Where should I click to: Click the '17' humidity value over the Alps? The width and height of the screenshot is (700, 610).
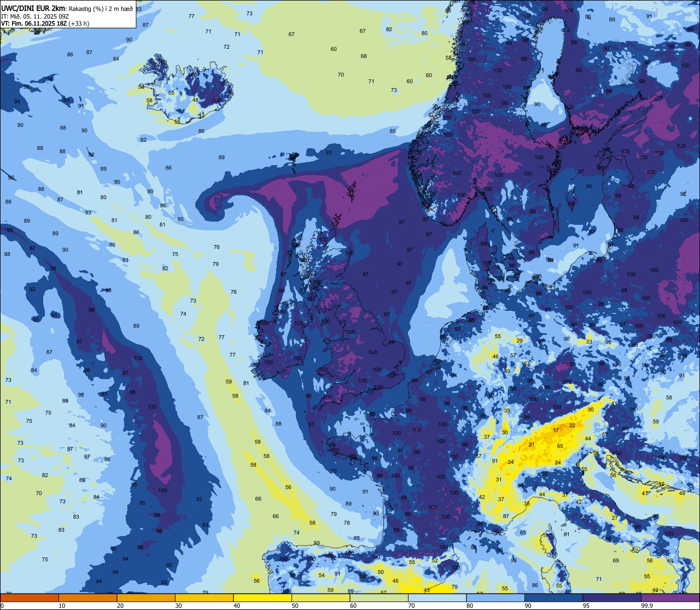(x=556, y=431)
